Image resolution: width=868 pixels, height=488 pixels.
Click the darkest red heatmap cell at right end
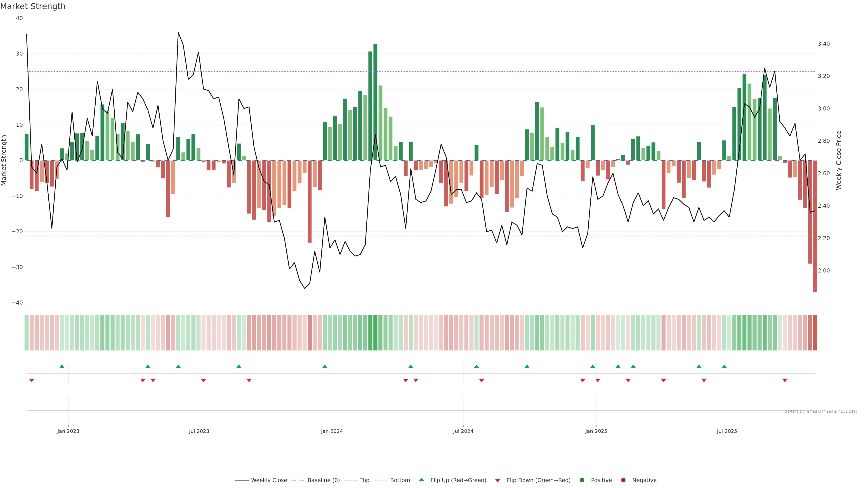point(815,332)
